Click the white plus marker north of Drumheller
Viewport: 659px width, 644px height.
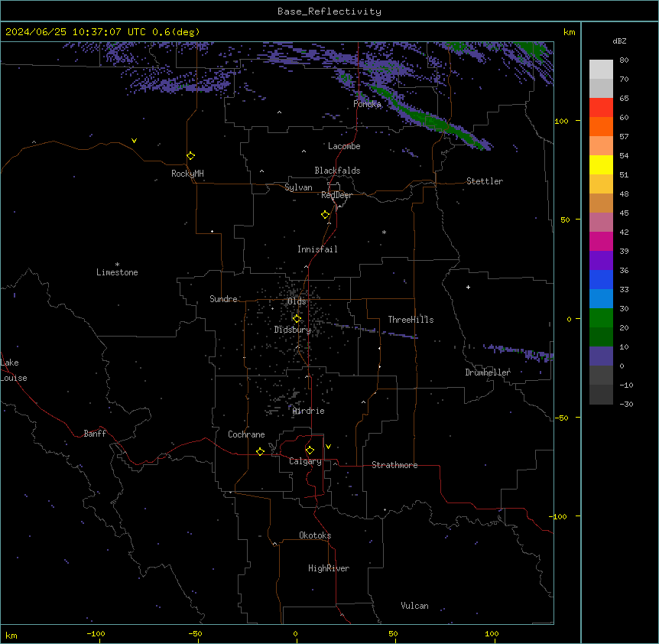click(x=468, y=287)
